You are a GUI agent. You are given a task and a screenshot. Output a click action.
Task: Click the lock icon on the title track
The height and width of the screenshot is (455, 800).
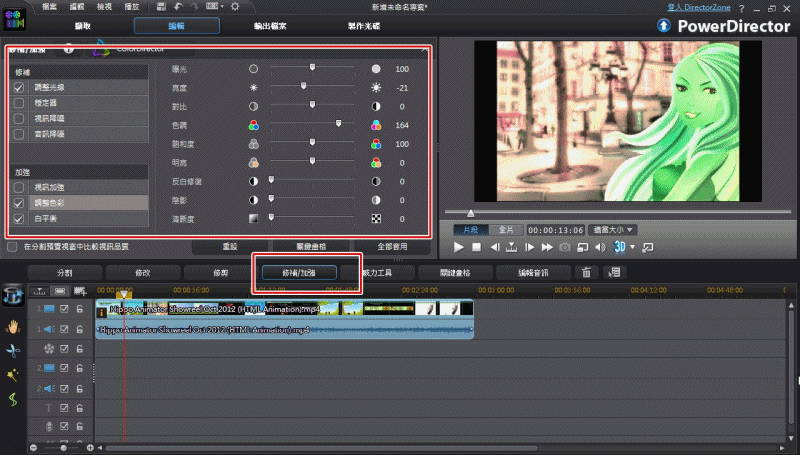point(80,408)
